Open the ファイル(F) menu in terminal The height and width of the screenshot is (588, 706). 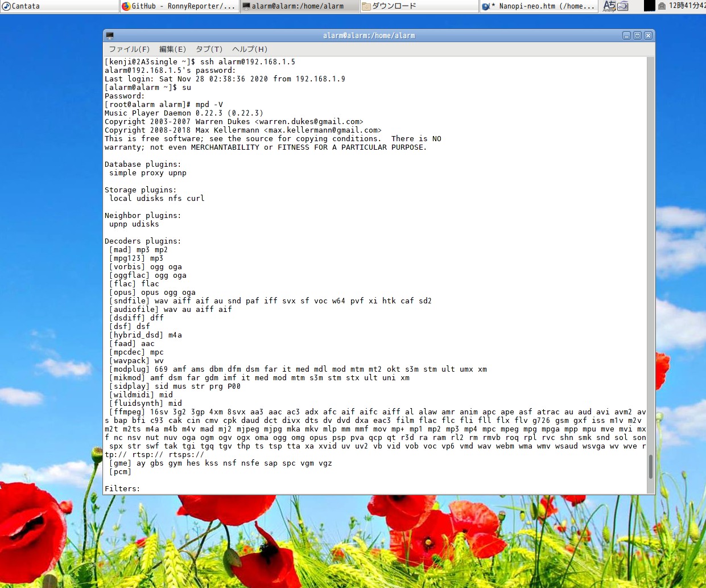click(x=129, y=49)
